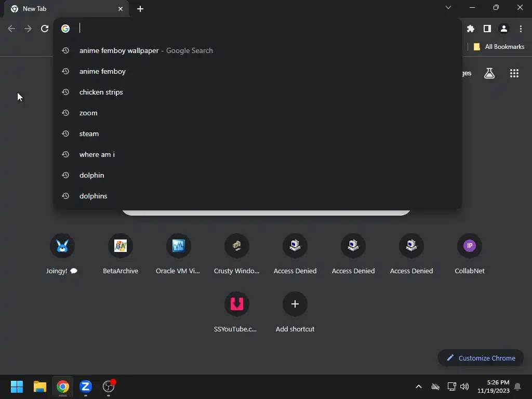Click the Chrome taskbar icon
The image size is (532, 399).
coord(63,387)
